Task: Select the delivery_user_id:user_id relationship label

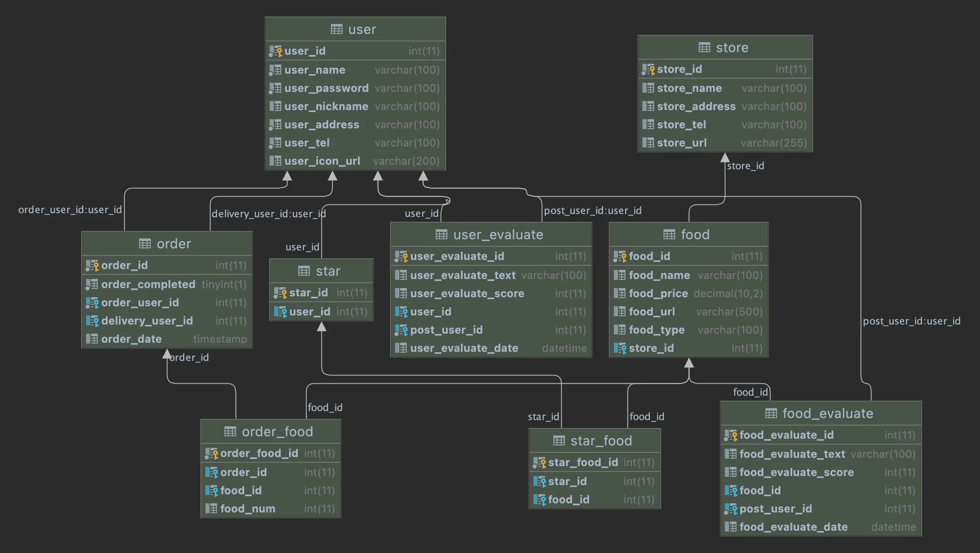Action: 269,214
